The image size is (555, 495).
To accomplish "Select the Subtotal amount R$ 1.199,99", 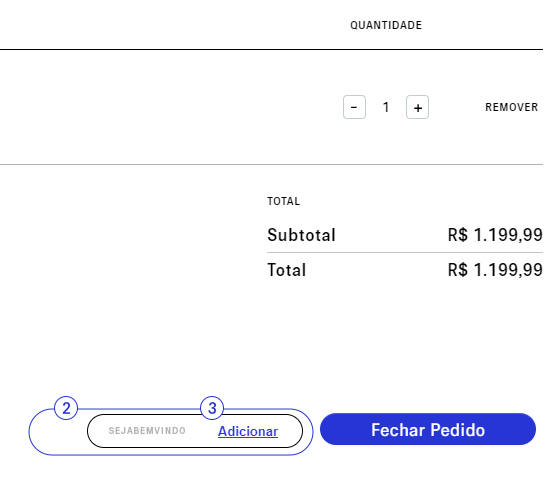I will coord(495,235).
